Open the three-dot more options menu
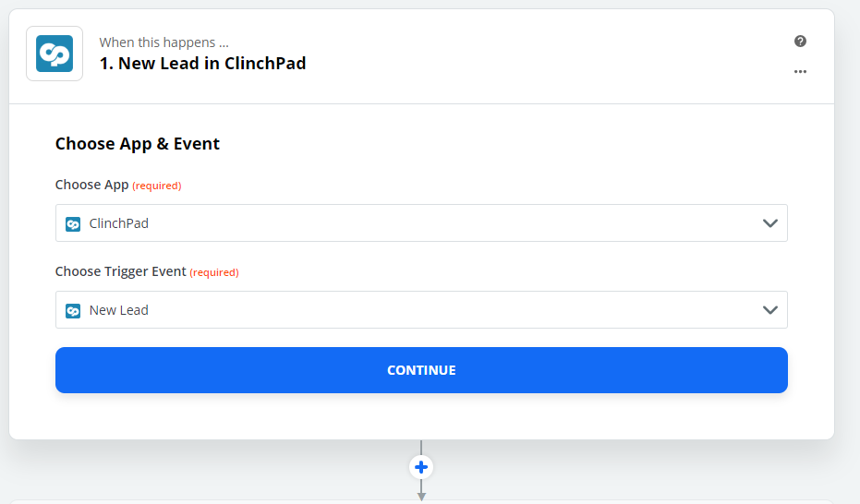860x504 pixels. (x=800, y=72)
